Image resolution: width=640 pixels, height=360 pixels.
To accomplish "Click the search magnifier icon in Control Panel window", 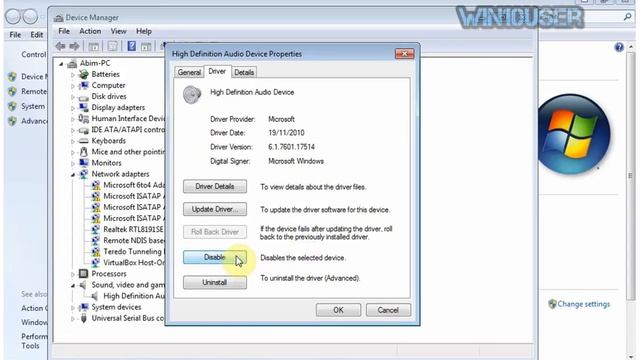I will (x=627, y=17).
